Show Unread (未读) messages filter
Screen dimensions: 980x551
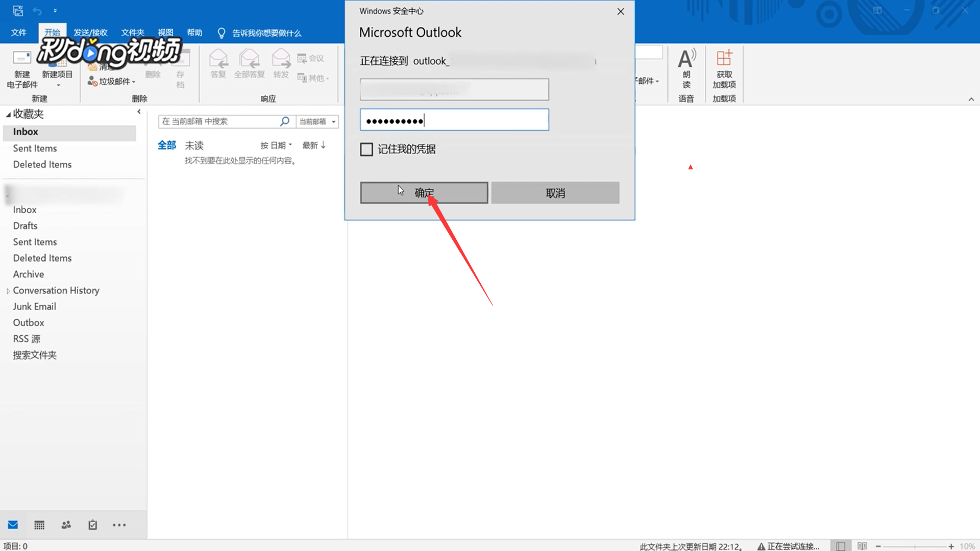tap(194, 145)
